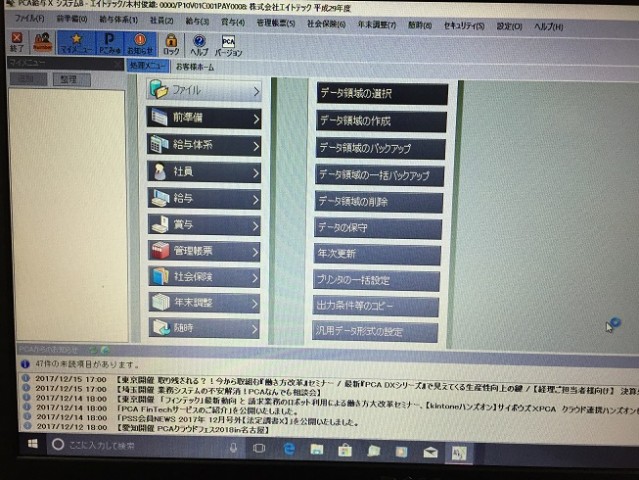Click the chevron on the 社員 row
This screenshot has height=480, width=639.
pos(256,173)
